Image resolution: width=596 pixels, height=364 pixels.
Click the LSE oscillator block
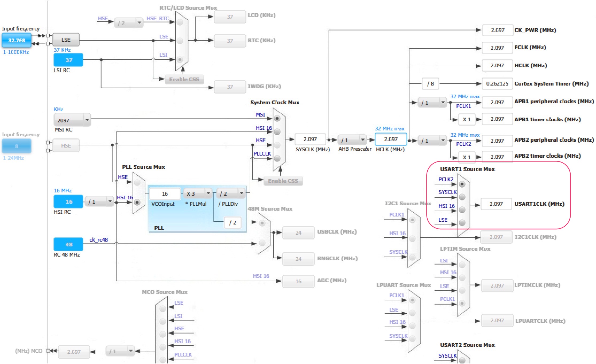point(66,40)
